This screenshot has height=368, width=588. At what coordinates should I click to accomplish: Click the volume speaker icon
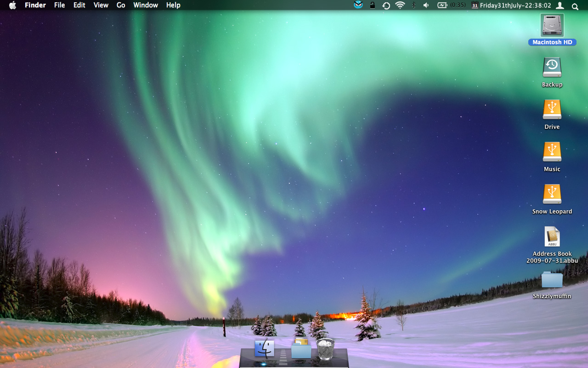[426, 5]
